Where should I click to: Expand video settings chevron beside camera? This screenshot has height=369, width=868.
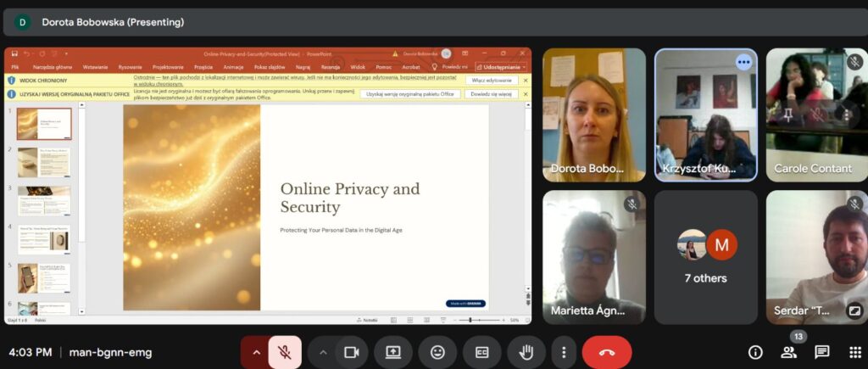(x=323, y=352)
